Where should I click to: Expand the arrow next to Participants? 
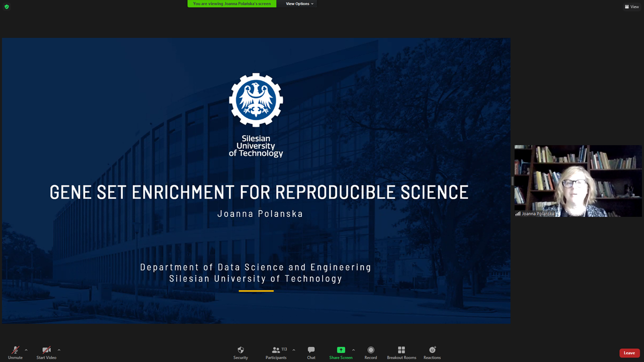tap(294, 350)
